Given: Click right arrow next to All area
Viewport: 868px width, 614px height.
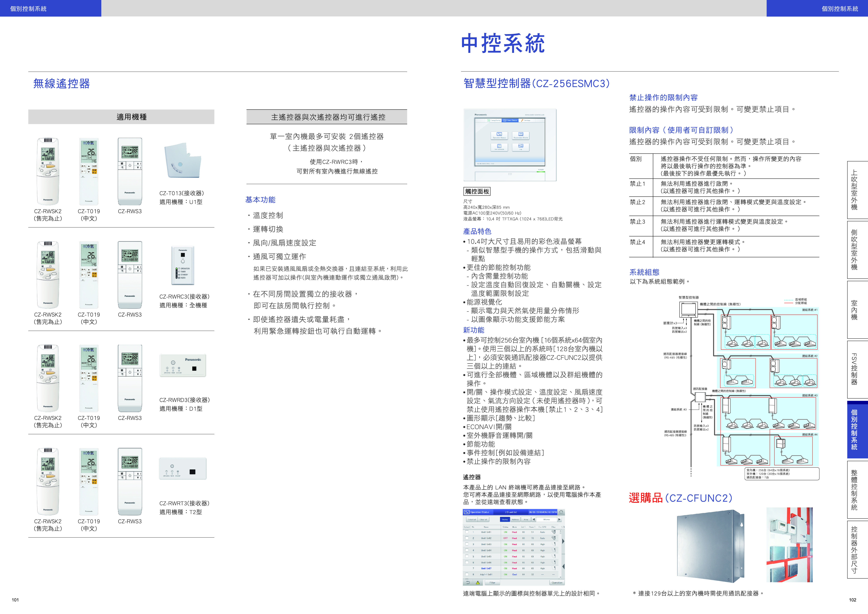Looking at the screenshot, I should pyautogui.click(x=559, y=519).
